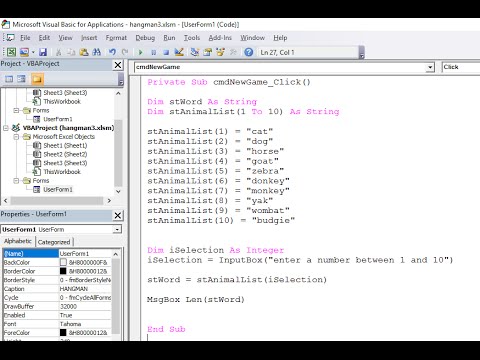This screenshot has height=360, width=480.
Task: Open the View menu
Action: click(x=65, y=38)
